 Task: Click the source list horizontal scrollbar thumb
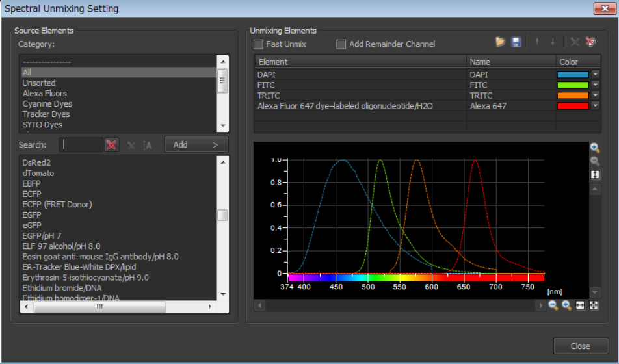100,307
